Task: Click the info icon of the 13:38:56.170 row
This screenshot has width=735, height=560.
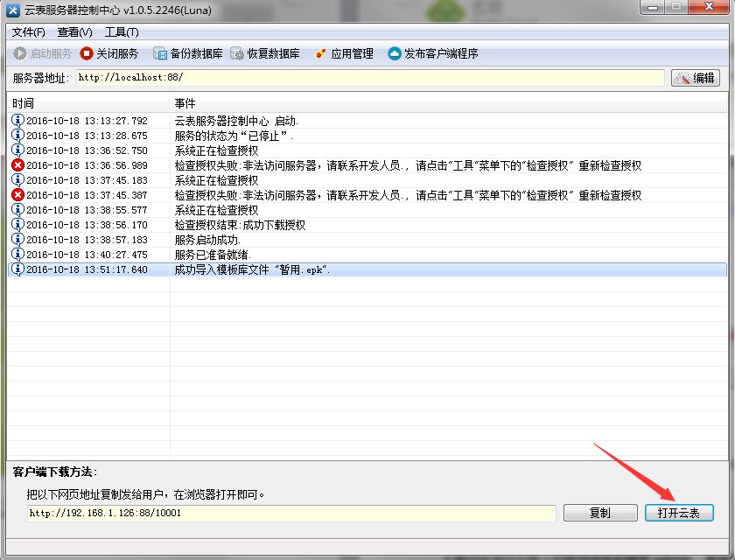Action: [17, 225]
